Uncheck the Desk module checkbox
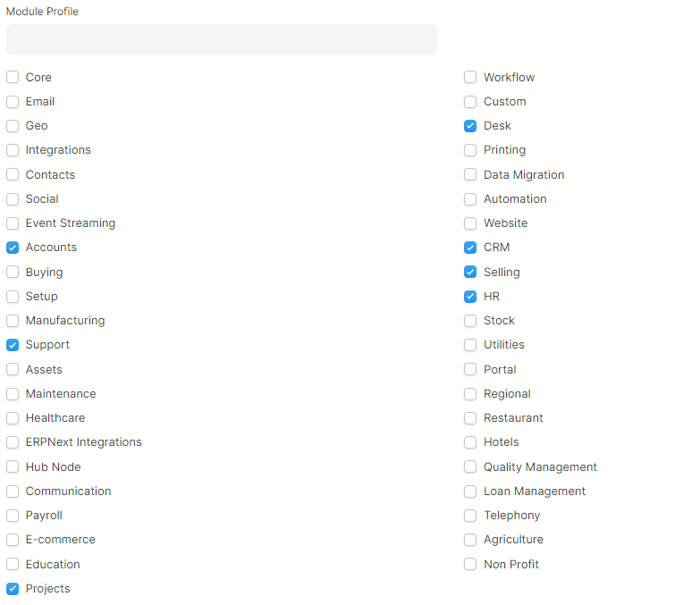 point(470,126)
